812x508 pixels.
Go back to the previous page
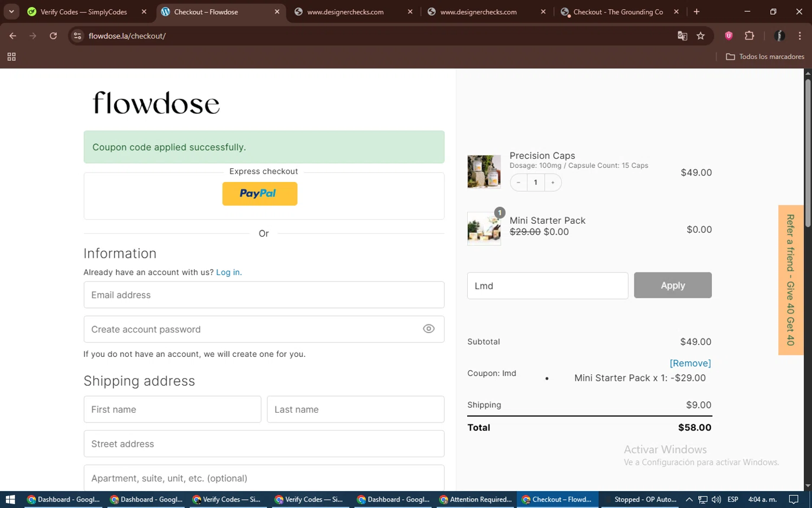12,36
